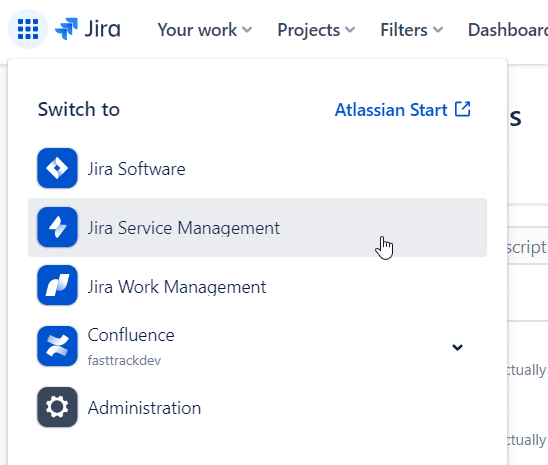Switch to Jira Service Management

pyautogui.click(x=257, y=227)
